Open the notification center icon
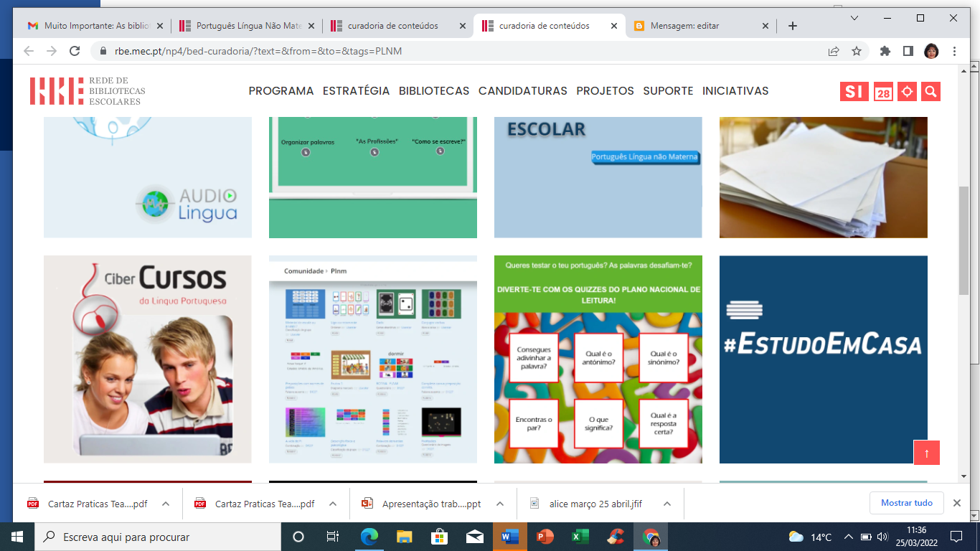This screenshot has width=980, height=551. (x=956, y=537)
